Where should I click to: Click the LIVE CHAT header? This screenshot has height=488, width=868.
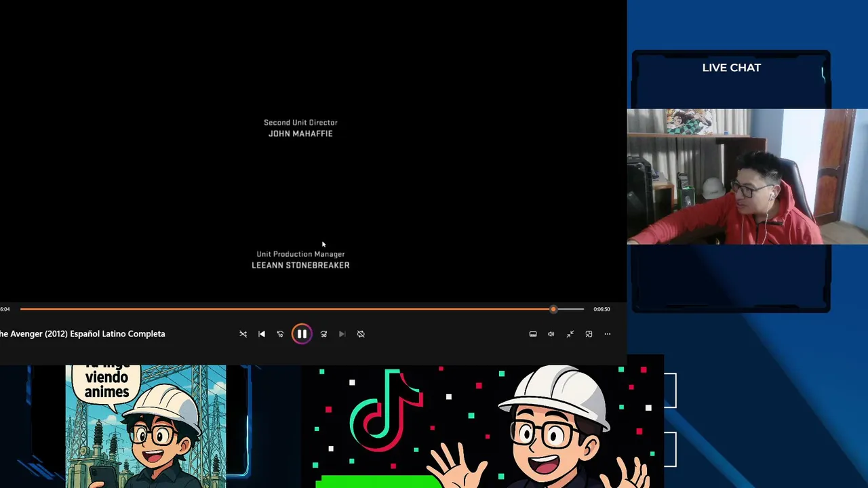click(x=732, y=68)
